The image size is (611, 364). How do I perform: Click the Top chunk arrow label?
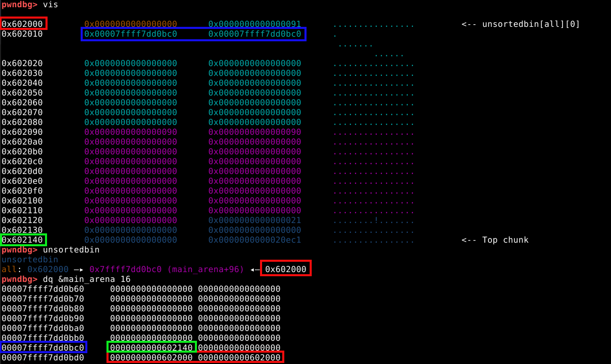pos(495,240)
